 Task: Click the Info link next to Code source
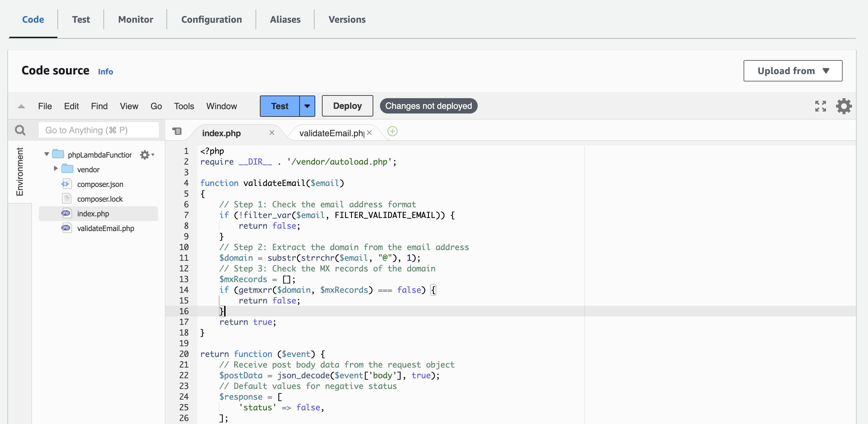[105, 71]
